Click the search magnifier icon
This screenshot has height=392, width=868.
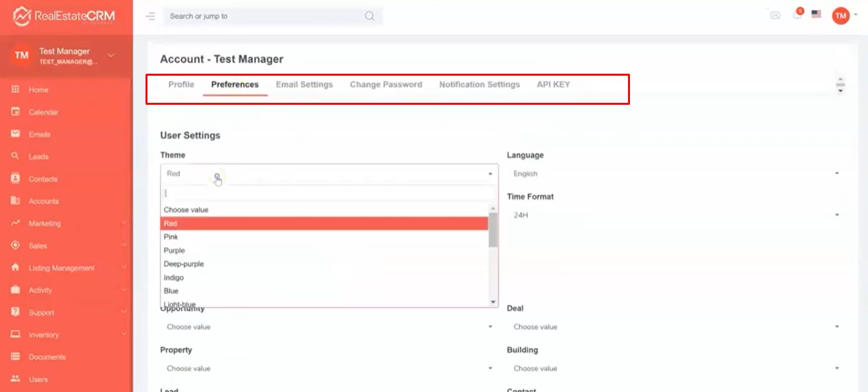(369, 16)
